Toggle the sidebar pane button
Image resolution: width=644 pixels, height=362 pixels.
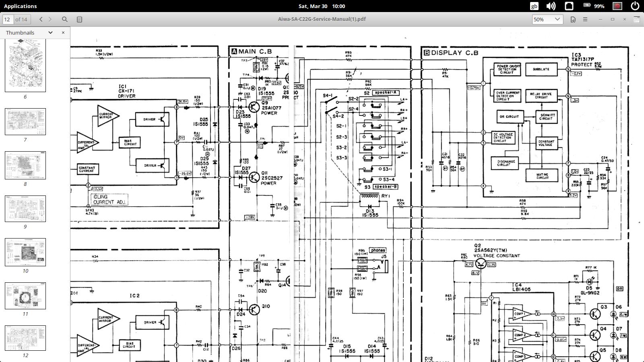click(x=79, y=19)
